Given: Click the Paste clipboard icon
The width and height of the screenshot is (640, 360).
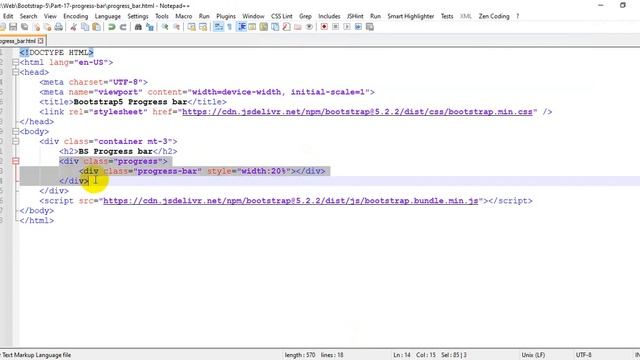Looking at the screenshot, I should pos(96,27).
